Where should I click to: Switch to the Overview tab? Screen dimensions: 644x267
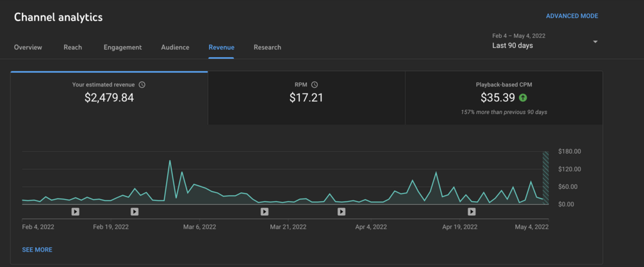28,47
